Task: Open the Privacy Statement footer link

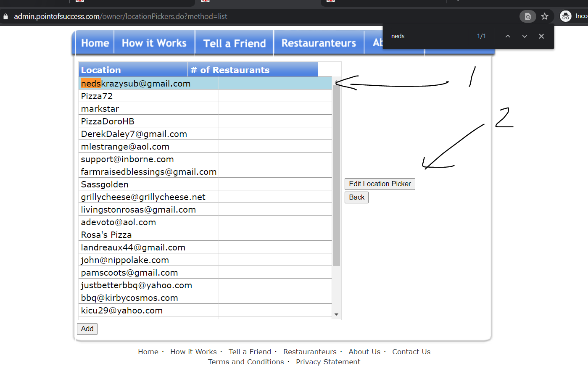Action: click(328, 362)
